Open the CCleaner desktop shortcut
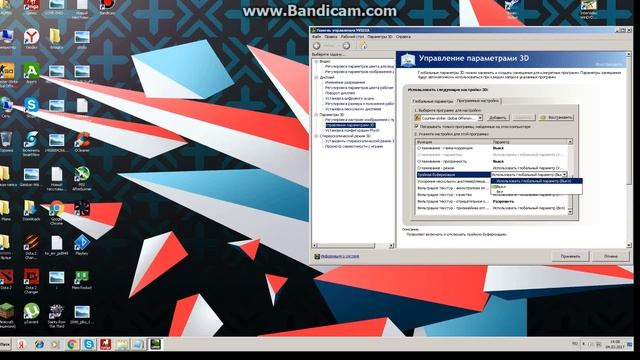 coord(82,141)
